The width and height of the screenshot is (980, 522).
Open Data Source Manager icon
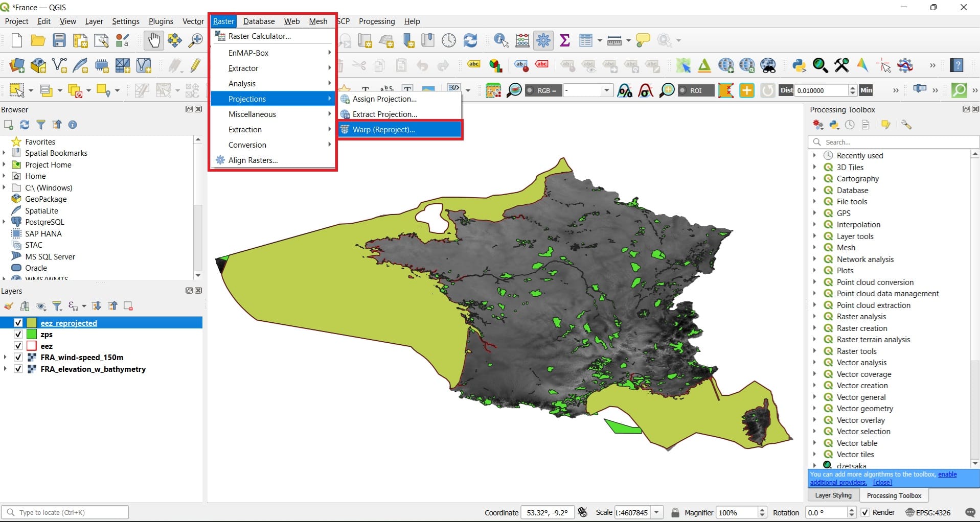pos(17,65)
